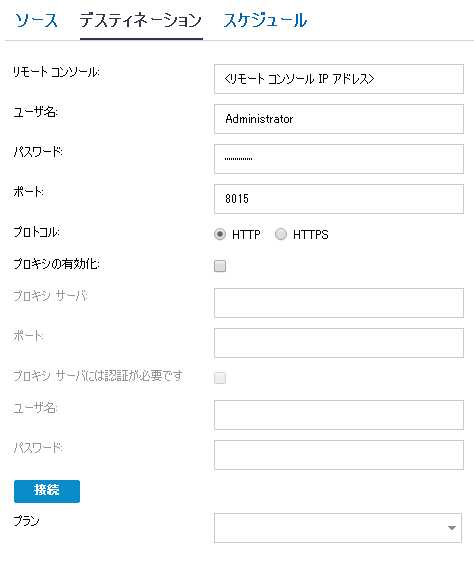
Task: Choose the HTTPS protocol radio button
Action: point(281,234)
